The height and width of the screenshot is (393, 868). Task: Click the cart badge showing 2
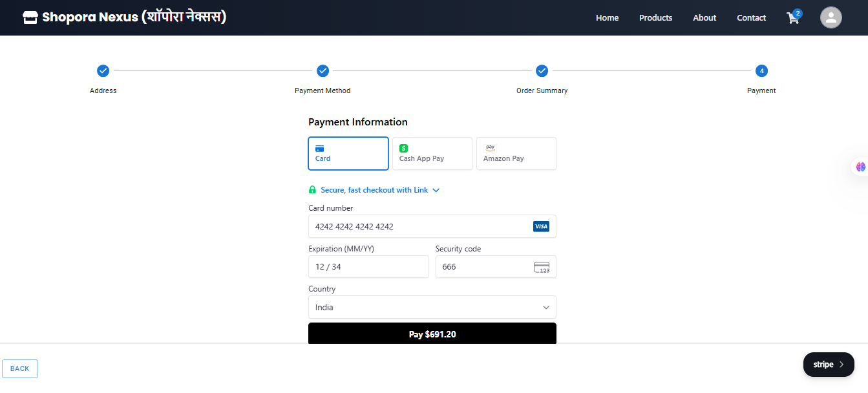tap(798, 13)
